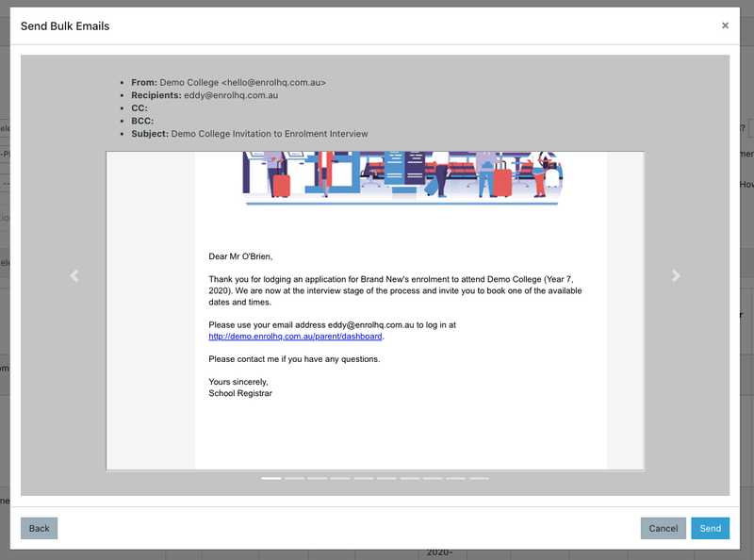Screen dimensions: 754x560
Task: Cancel the bulk email sending
Action: [663, 528]
